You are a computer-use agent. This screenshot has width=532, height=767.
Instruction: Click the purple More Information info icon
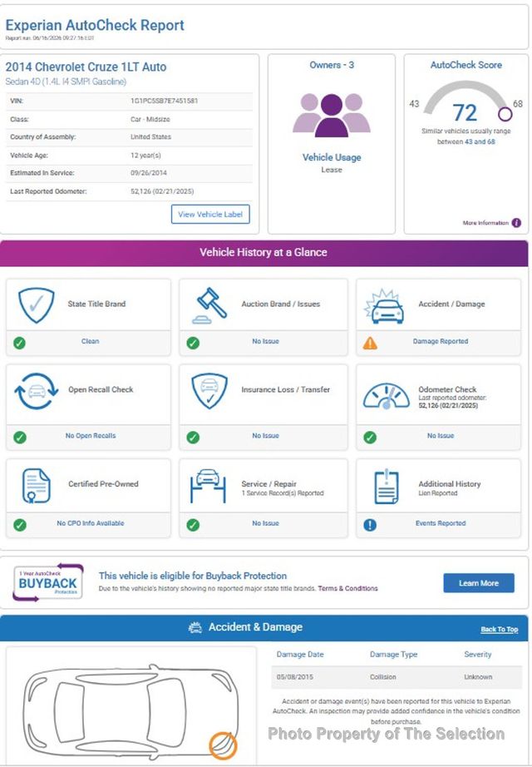516,223
